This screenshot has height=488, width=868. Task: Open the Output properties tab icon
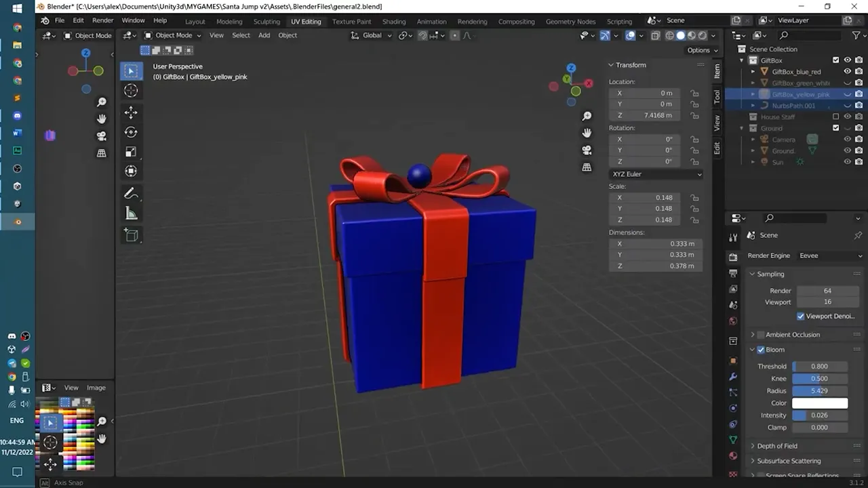(x=733, y=273)
